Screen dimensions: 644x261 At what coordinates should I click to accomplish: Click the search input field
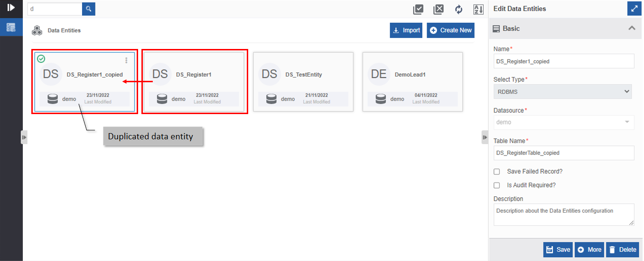coord(55,9)
